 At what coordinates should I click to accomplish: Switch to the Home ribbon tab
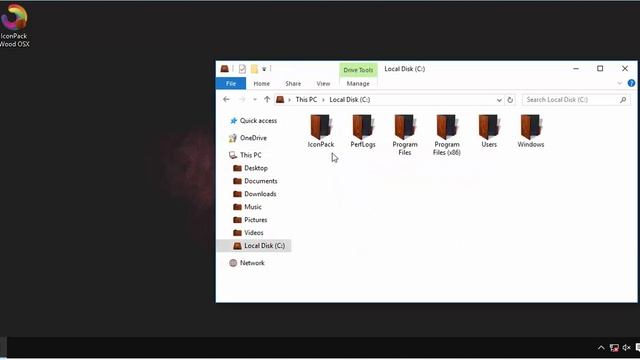262,83
